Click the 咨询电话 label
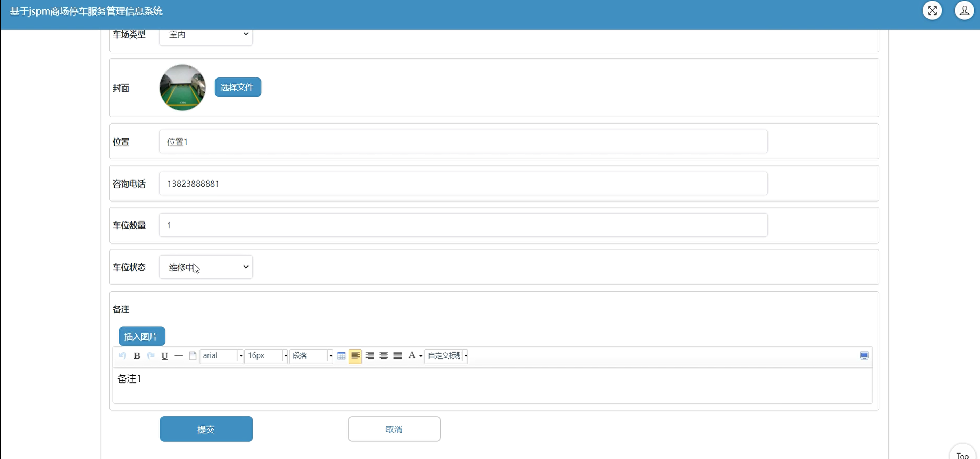The width and height of the screenshot is (980, 459). point(129,184)
